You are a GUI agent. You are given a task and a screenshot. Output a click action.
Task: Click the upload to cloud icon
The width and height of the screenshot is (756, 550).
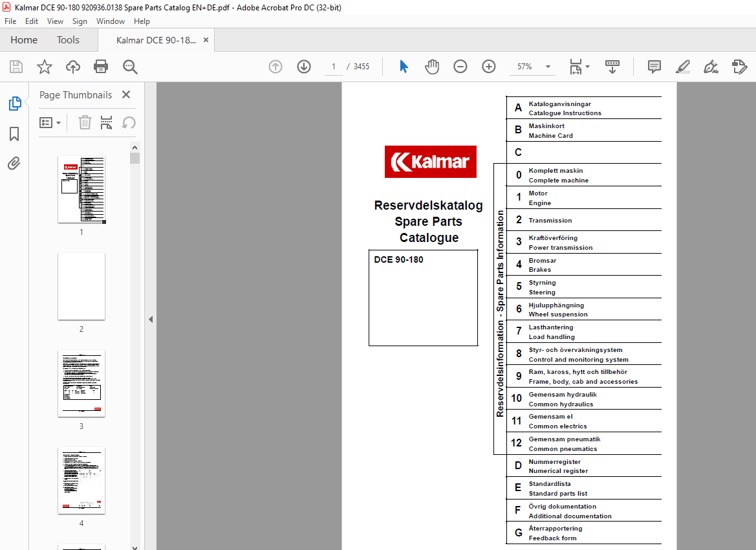click(x=73, y=67)
